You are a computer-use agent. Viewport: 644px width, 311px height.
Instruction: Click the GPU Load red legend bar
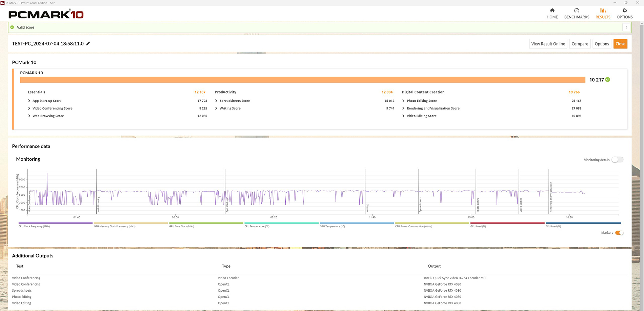[507, 223]
